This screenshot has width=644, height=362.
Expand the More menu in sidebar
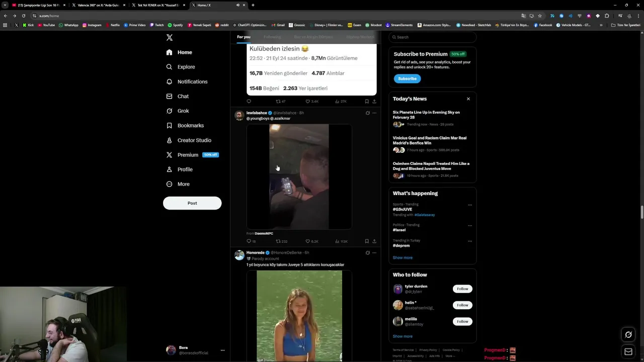[x=178, y=184]
